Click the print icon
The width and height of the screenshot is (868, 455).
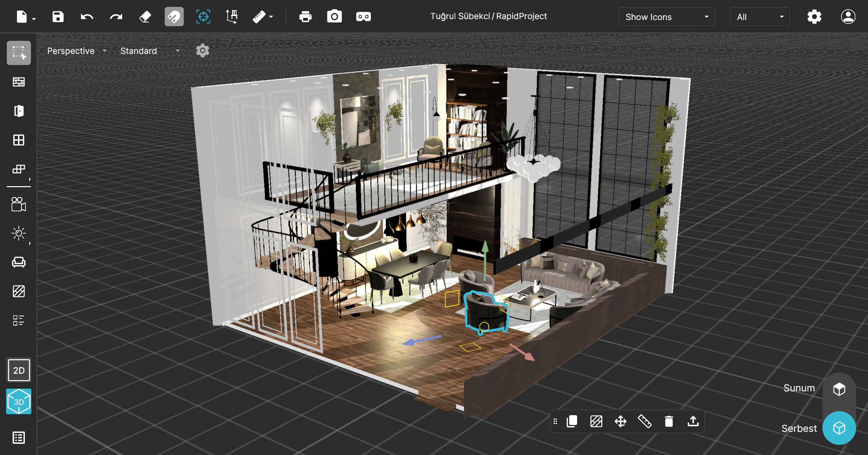[305, 16]
